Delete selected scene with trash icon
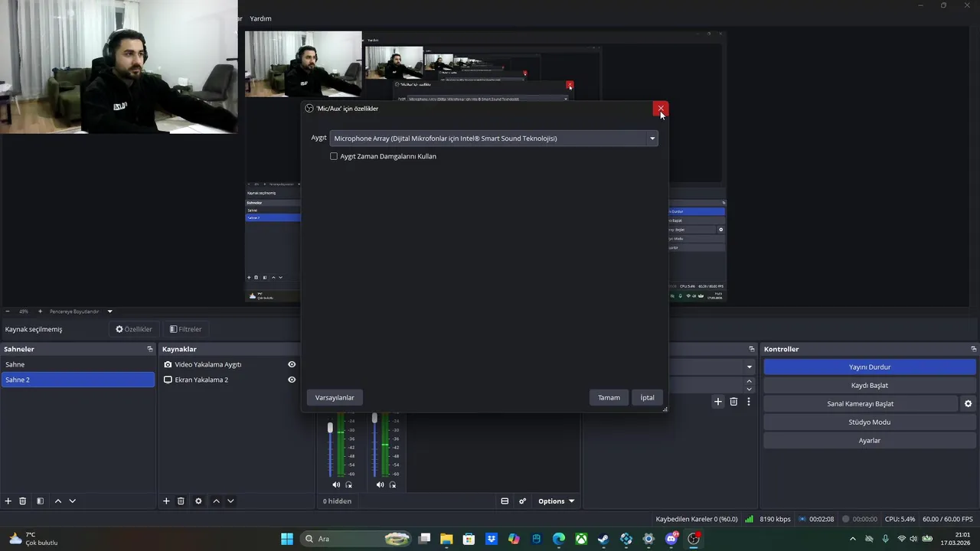This screenshot has height=551, width=980. (23, 501)
